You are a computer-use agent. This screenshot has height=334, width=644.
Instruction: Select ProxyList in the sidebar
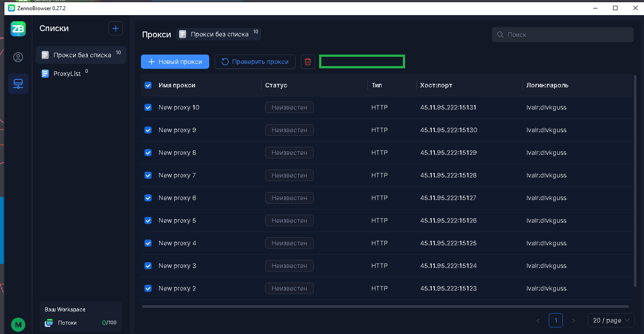(x=67, y=74)
